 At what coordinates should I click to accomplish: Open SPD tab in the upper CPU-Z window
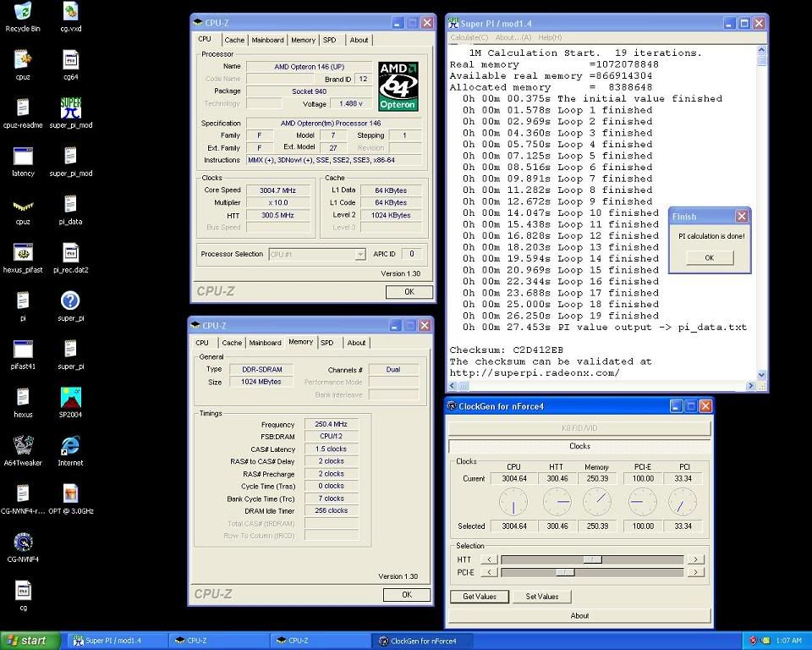point(329,40)
